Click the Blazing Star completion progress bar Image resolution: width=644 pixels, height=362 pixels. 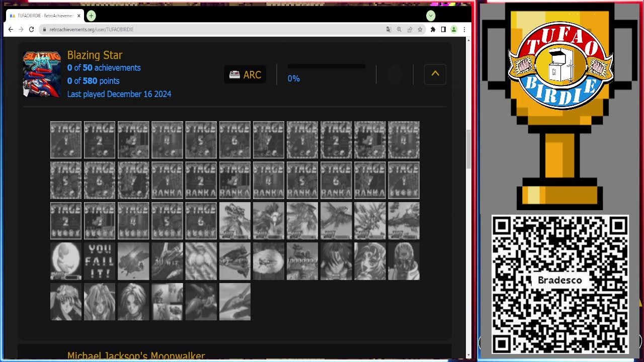click(326, 66)
